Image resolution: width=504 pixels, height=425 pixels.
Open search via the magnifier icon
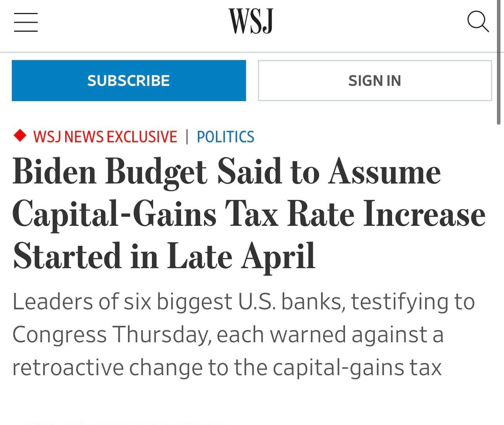pyautogui.click(x=478, y=22)
